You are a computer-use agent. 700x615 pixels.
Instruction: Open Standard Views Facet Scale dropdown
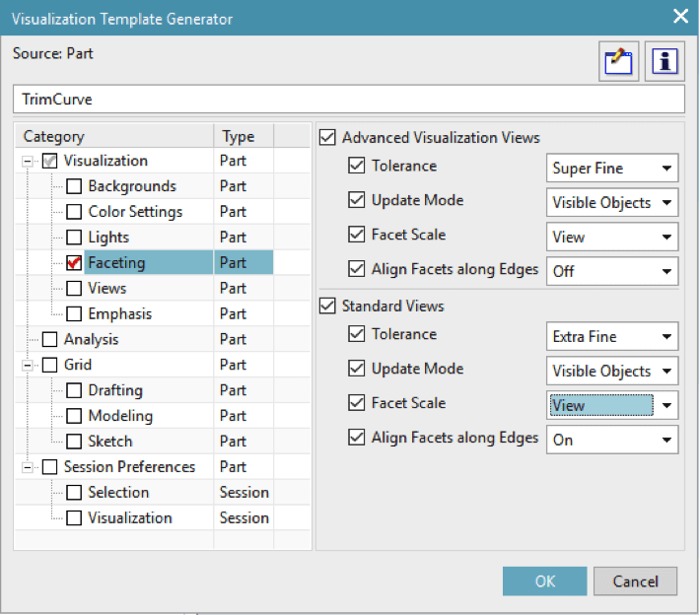tap(612, 405)
